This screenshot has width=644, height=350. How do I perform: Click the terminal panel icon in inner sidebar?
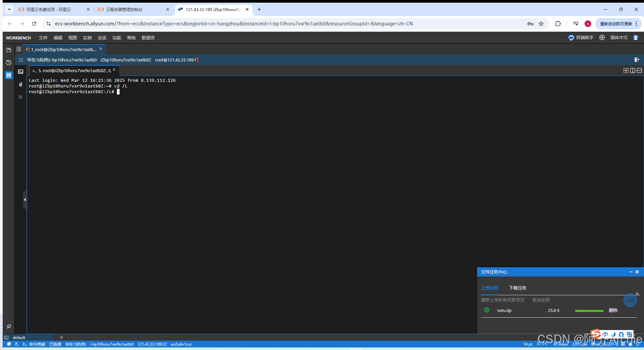pyautogui.click(x=21, y=71)
